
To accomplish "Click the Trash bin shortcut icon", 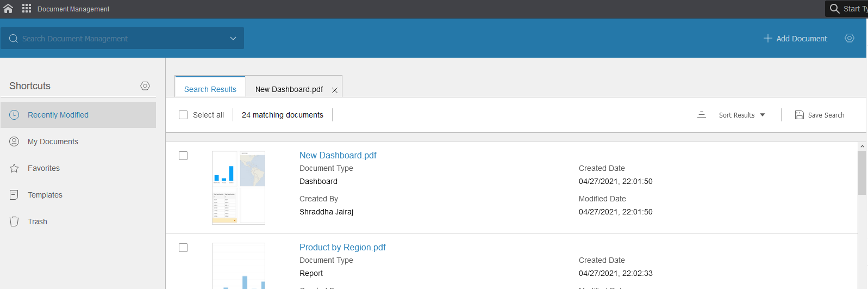I will 14,222.
